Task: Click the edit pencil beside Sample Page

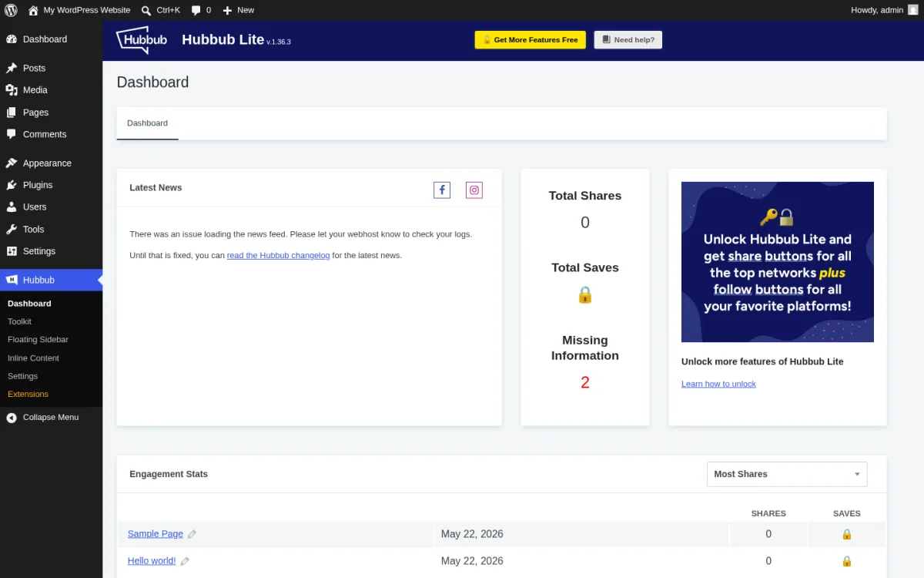Action: 192,534
